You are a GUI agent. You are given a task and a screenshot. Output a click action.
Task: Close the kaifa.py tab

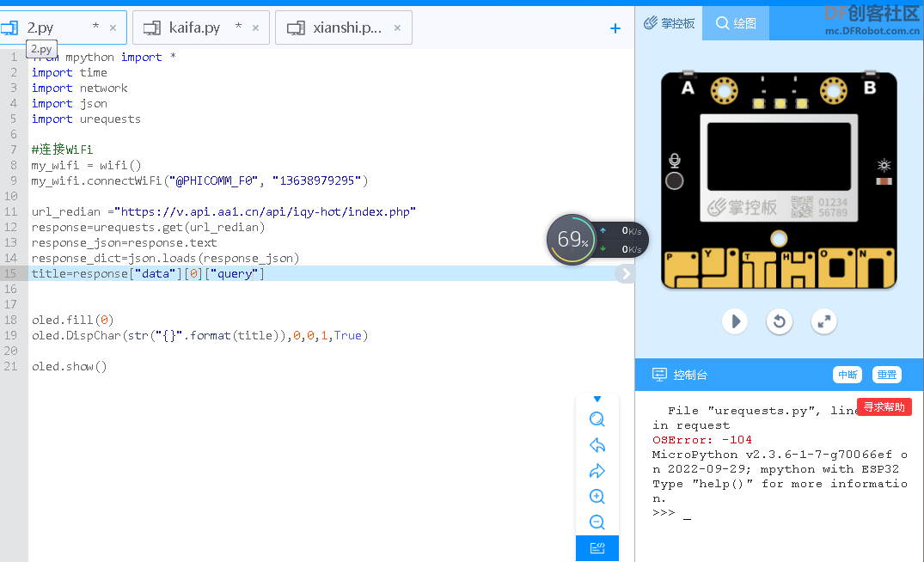pos(255,27)
